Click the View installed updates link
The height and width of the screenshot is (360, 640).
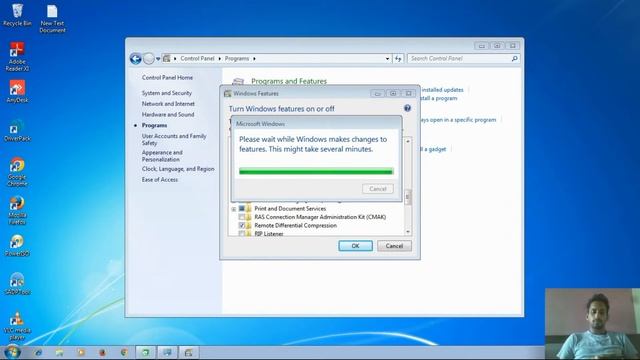coord(443,90)
